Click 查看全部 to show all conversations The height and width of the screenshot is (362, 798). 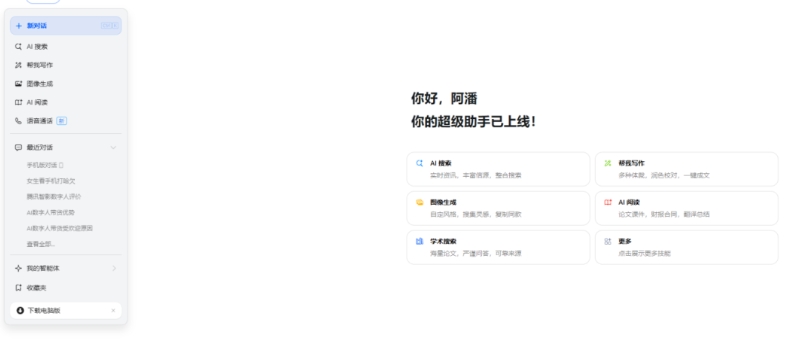click(x=41, y=244)
